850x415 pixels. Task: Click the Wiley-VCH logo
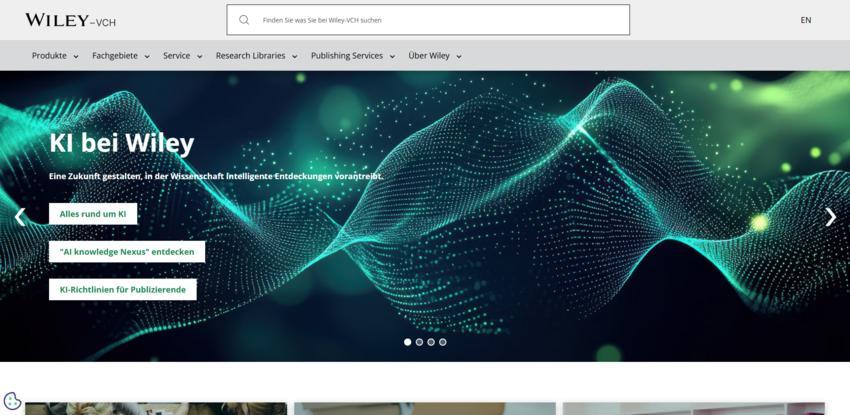coord(70,20)
